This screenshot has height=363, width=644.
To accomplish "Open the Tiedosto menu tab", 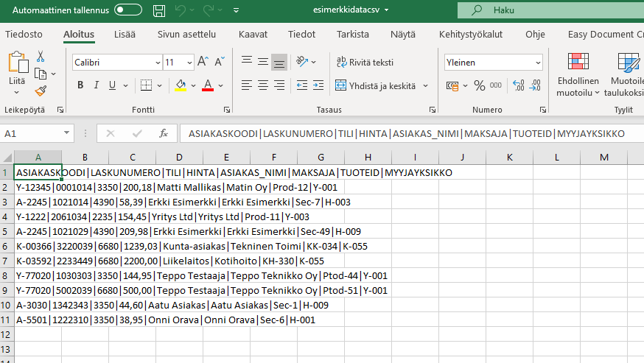I will 24,34.
